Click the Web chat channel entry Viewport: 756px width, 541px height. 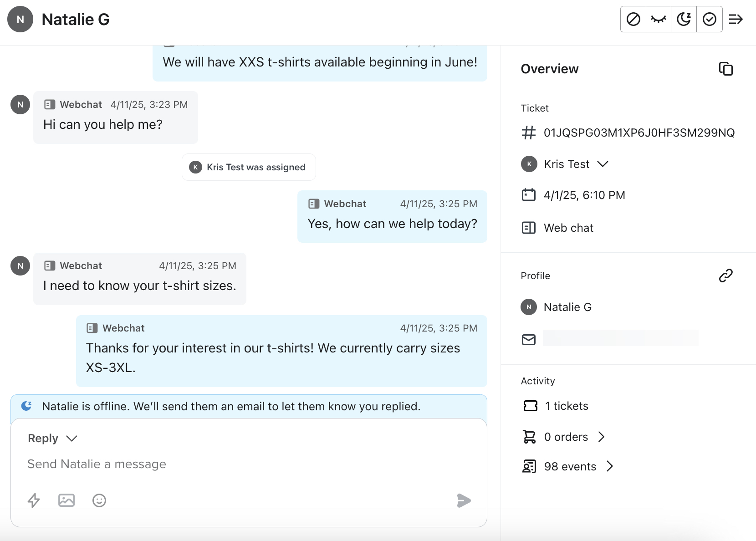pos(568,228)
